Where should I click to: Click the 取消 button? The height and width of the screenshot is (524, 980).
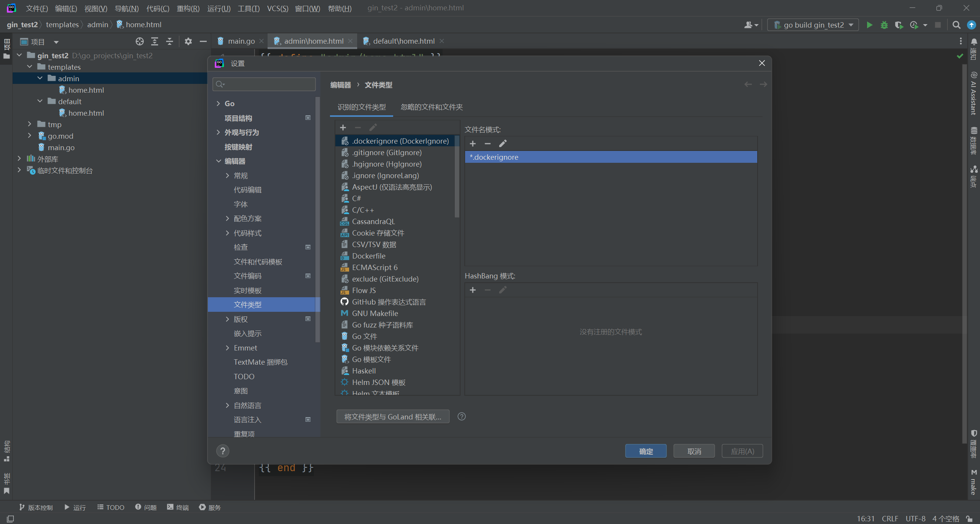[x=694, y=451]
